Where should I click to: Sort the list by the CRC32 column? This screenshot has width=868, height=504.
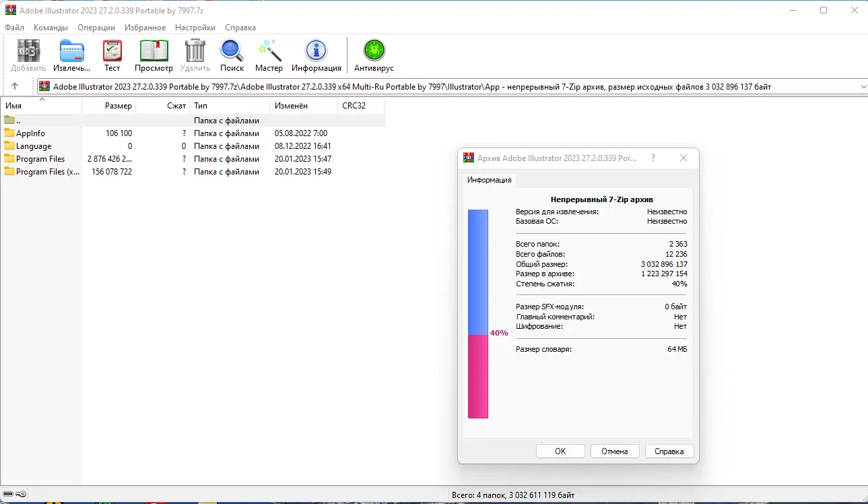[x=361, y=106]
